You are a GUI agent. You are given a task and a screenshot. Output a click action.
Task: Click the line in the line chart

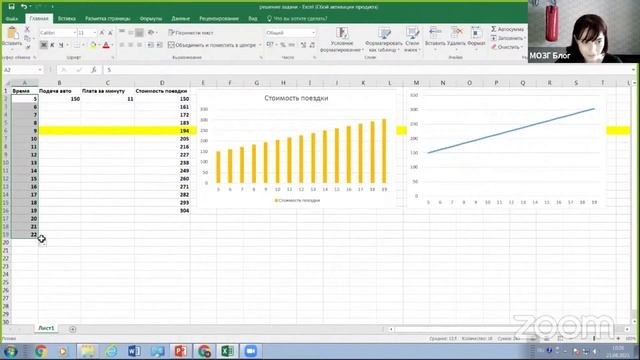[511, 131]
